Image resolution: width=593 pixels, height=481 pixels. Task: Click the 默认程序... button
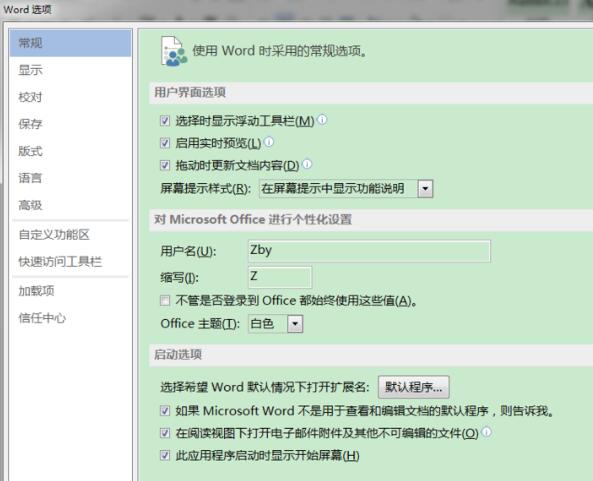(x=414, y=387)
